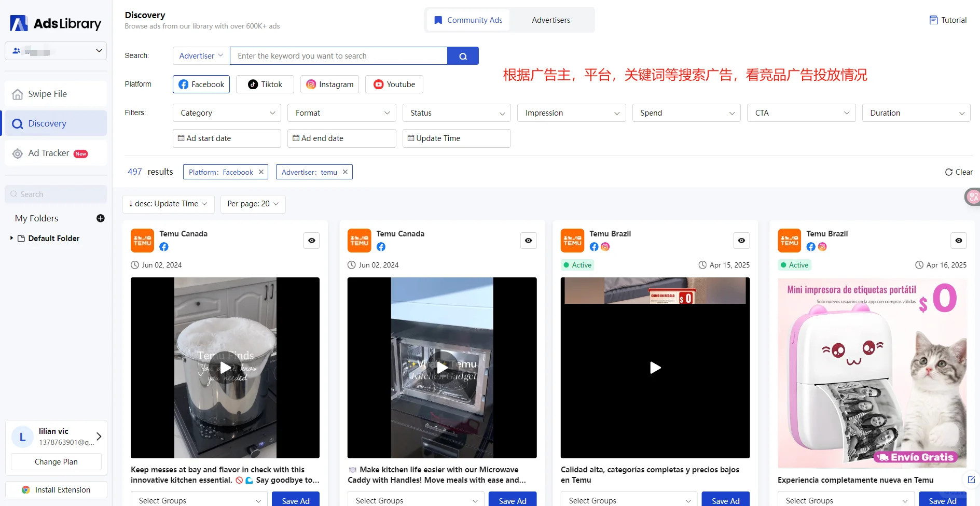Click the Ads Library logo

click(x=56, y=23)
